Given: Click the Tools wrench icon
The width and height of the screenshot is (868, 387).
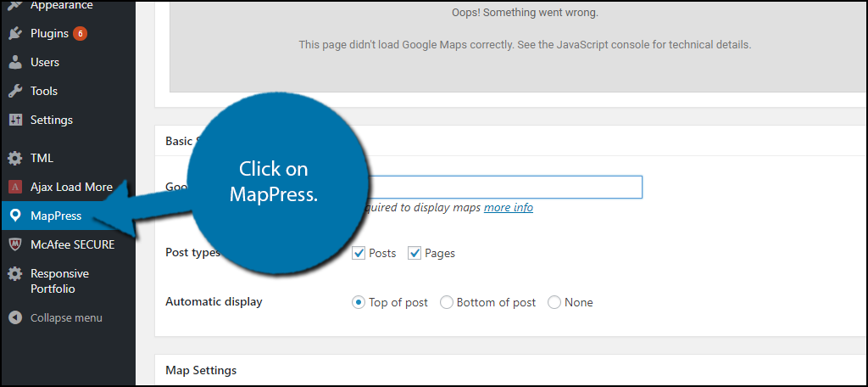Looking at the screenshot, I should click(15, 91).
